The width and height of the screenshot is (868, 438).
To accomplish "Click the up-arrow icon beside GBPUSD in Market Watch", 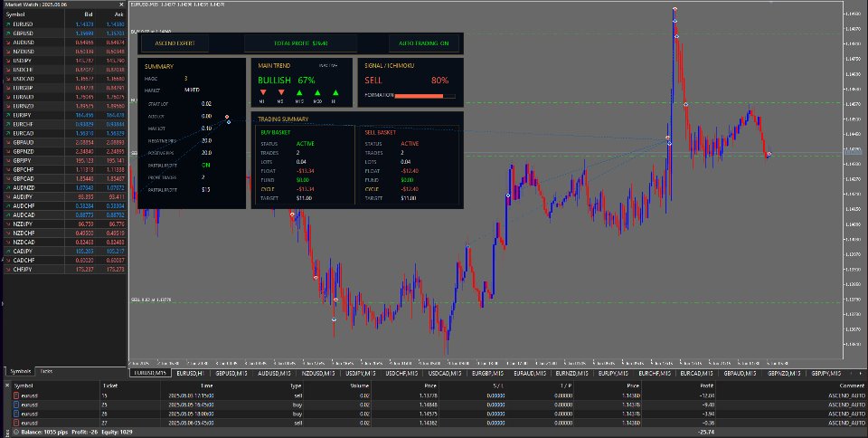I will 8,33.
